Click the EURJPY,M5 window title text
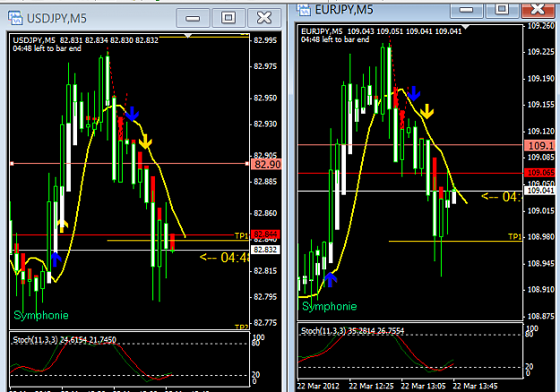 point(343,10)
